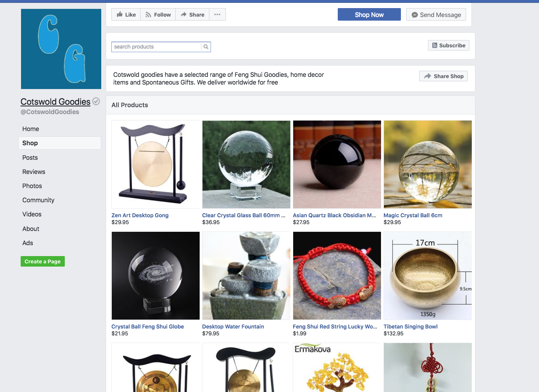The height and width of the screenshot is (392, 539).
Task: Expand the Share Shop options
Action: (x=443, y=76)
